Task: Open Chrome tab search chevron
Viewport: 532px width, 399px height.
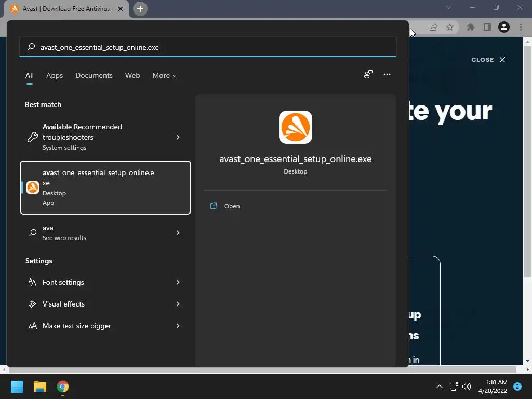Action: click(448, 7)
